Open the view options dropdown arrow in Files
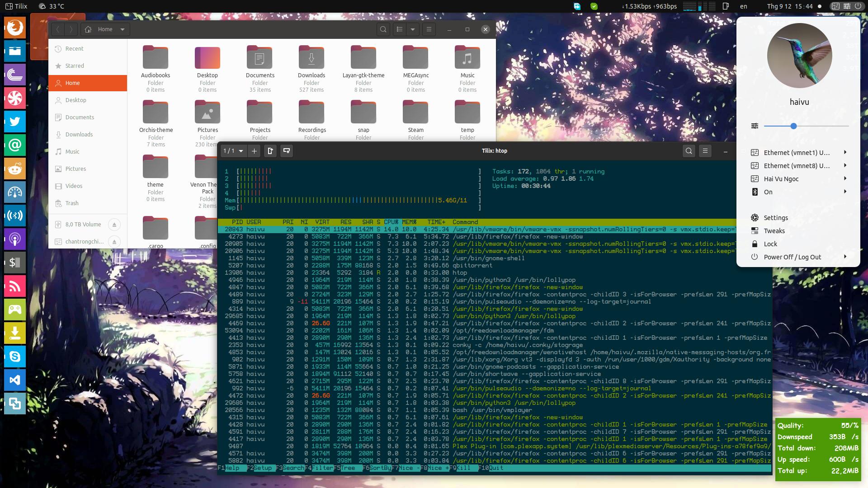 point(413,29)
